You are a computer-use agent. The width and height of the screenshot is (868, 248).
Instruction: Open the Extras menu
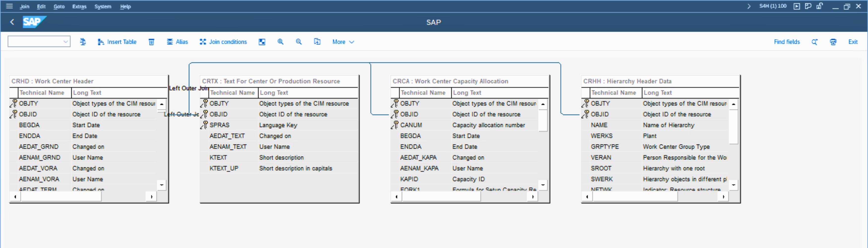pos(79,6)
